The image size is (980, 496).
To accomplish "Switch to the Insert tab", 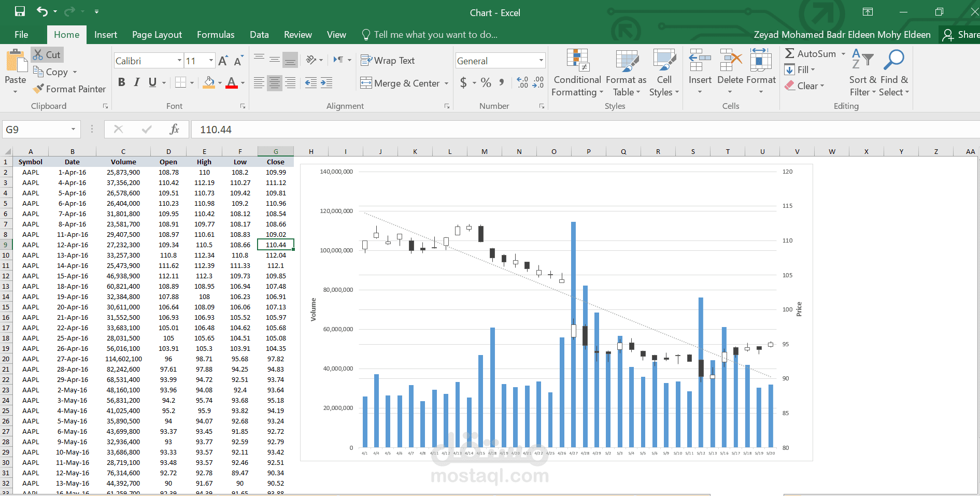I will click(106, 35).
